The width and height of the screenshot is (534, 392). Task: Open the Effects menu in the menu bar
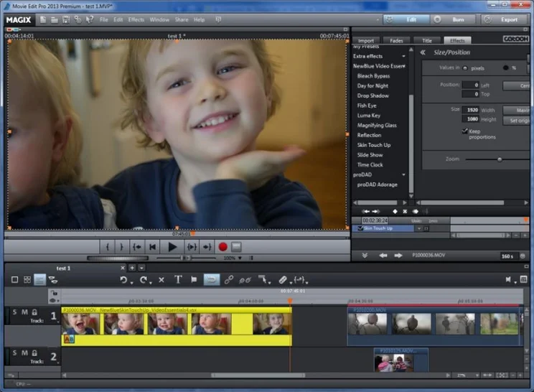click(x=136, y=19)
